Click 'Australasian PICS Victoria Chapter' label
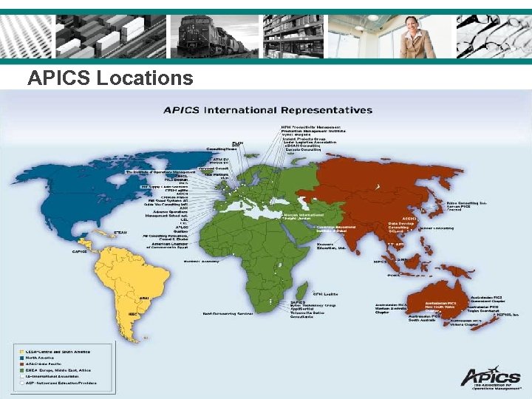532x399 pixels. (465, 323)
